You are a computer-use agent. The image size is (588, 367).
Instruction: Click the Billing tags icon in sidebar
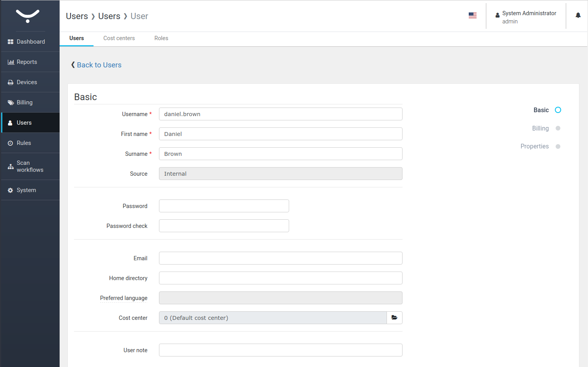(11, 102)
